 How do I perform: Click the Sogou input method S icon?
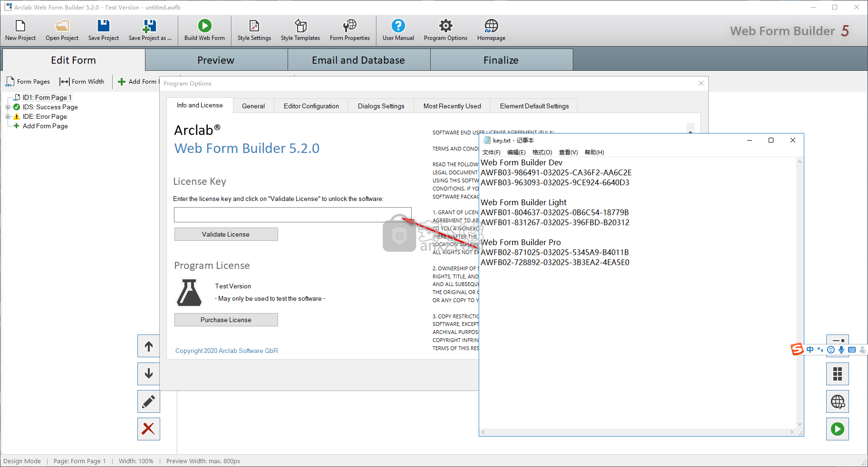[x=797, y=349]
